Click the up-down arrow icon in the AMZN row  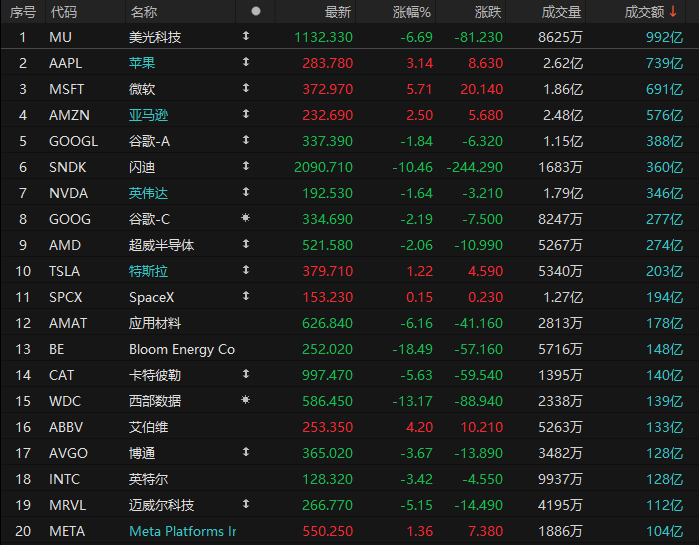246,114
